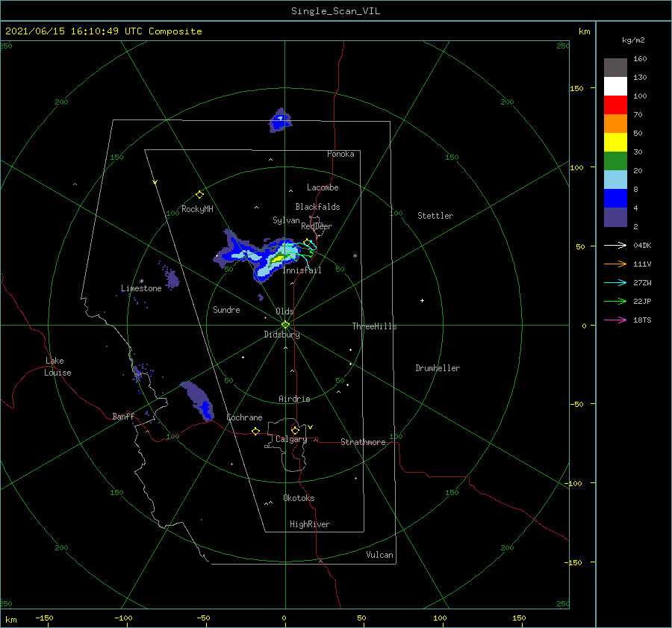
Task: Click the Vulcan town label
Action: [x=380, y=555]
